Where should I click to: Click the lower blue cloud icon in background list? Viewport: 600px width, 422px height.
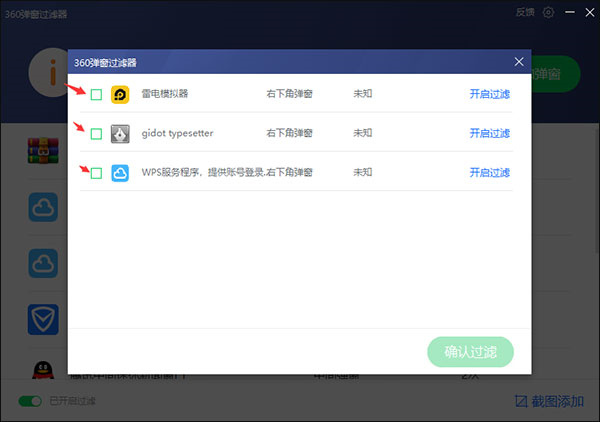pyautogui.click(x=43, y=263)
